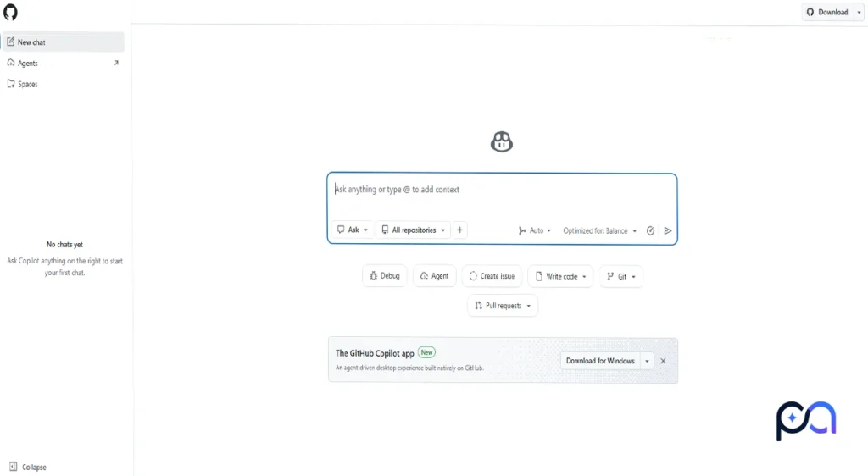Screen dimensions: 868x476
Task: Click the send message arrow icon
Action: (668, 230)
